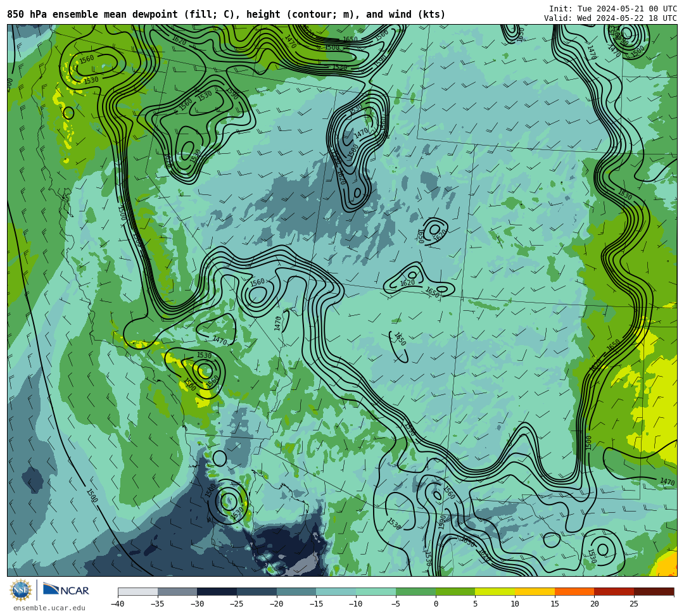The width and height of the screenshot is (684, 616).
Task: Click the 0 colorbar tick label
Action: coord(436,604)
